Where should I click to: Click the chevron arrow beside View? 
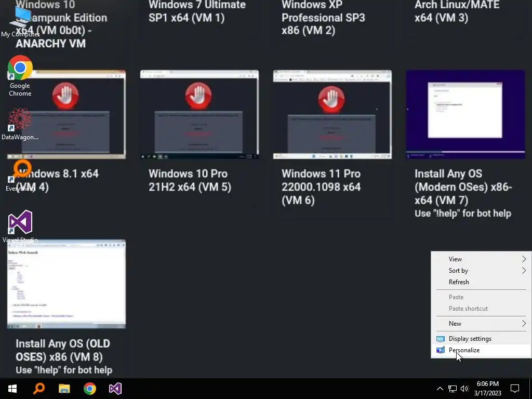pos(524,259)
